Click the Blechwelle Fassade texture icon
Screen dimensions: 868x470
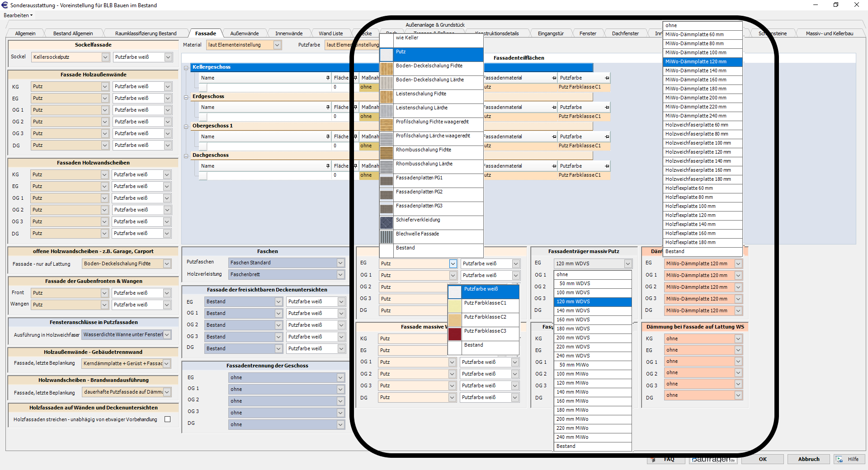pos(386,237)
